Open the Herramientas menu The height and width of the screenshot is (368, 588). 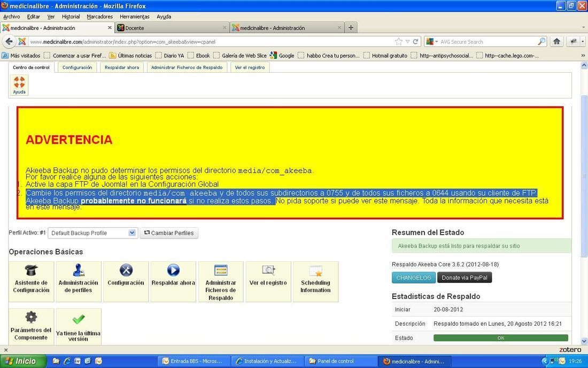(135, 17)
